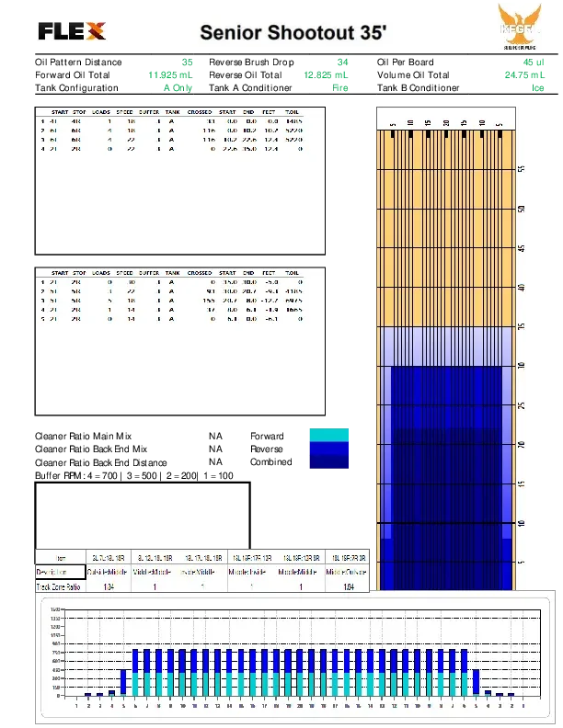
Task: Select the Oil Pattern Distance value 35
Action: click(187, 63)
